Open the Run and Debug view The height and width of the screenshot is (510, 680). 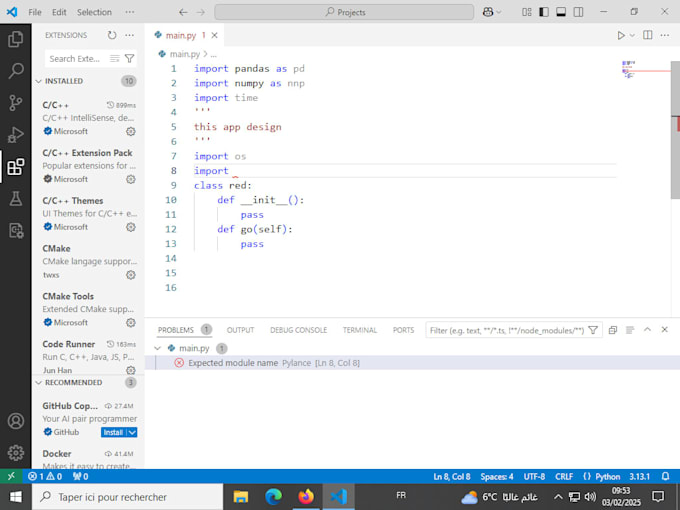tap(15, 135)
